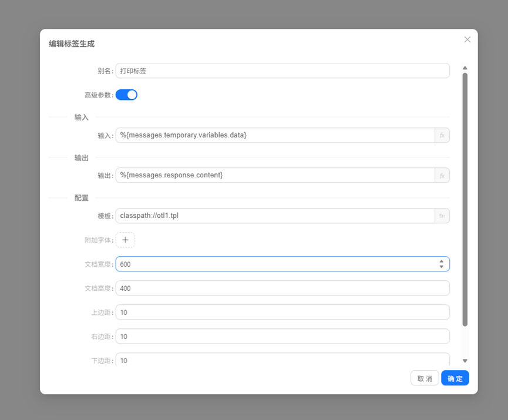This screenshot has width=508, height=420.
Task: Close the 编辑标签生成 dialog with the X
Action: 467,39
